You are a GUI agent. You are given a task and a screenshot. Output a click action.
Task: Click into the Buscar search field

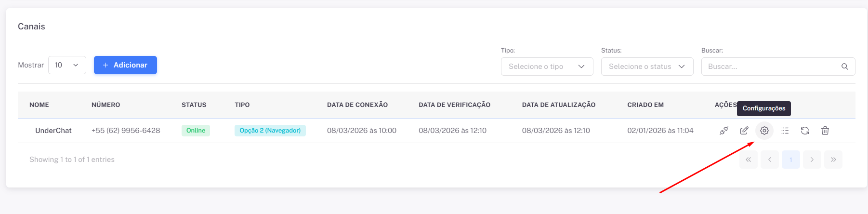pyautogui.click(x=771, y=67)
